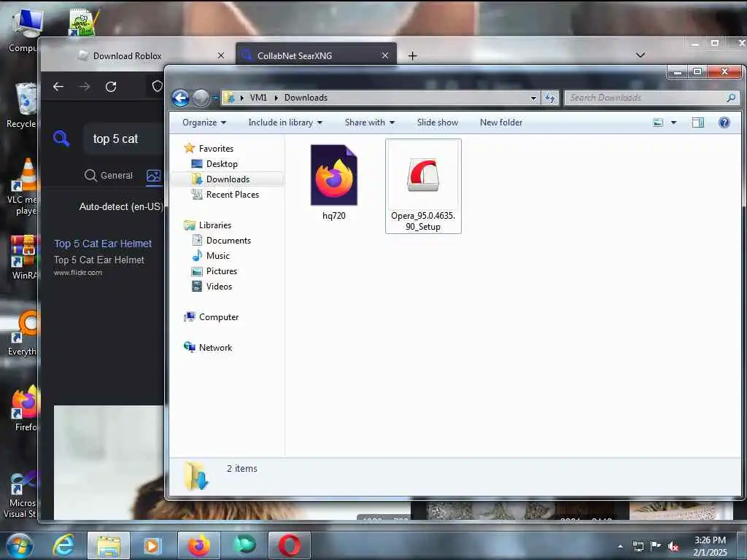The height and width of the screenshot is (560, 747).
Task: Click the browser's forward arrow
Action: pyautogui.click(x=85, y=87)
